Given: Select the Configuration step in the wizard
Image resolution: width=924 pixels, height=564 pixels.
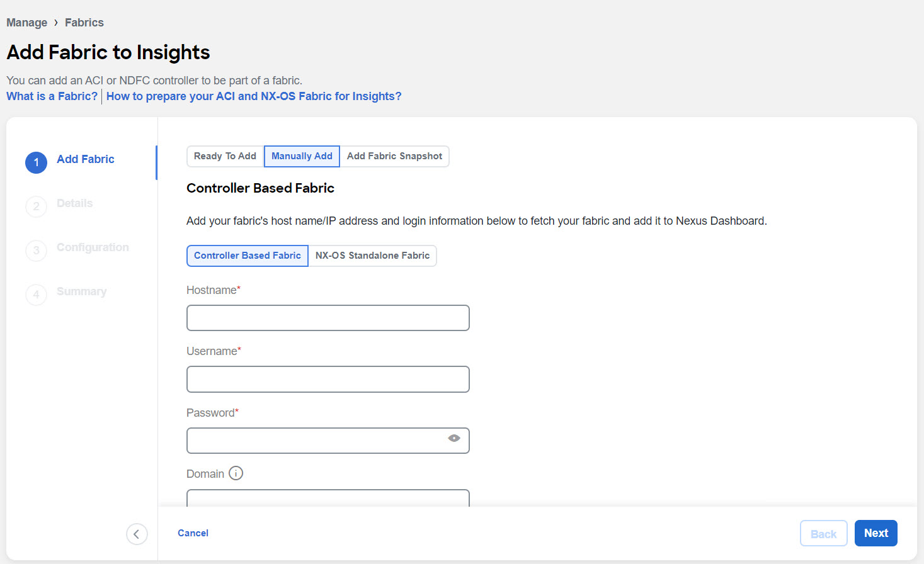Looking at the screenshot, I should pyautogui.click(x=93, y=247).
